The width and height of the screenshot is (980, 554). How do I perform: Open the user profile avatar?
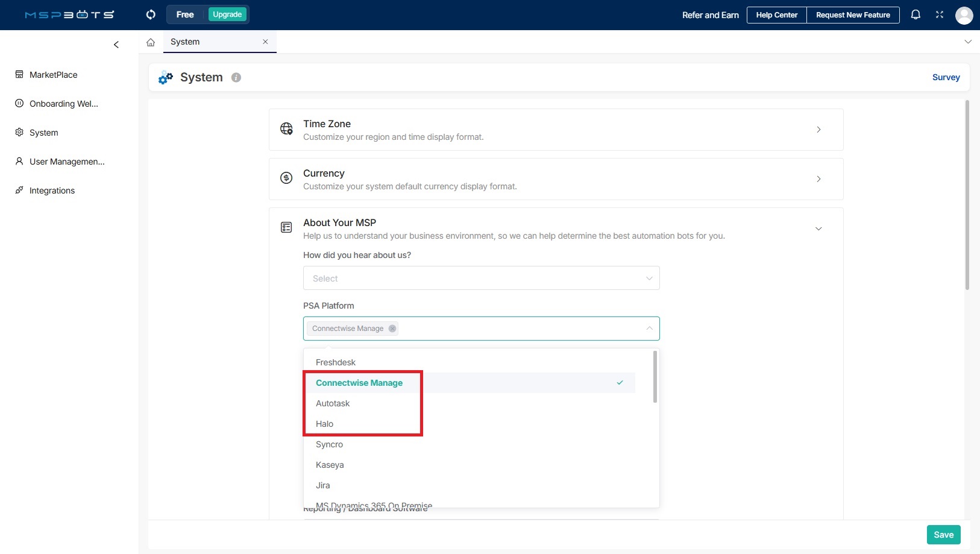(964, 15)
